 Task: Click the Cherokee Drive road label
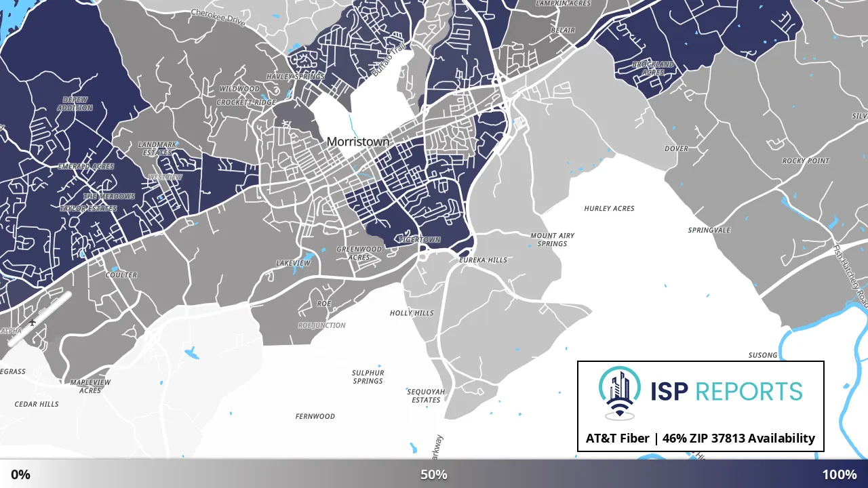click(218, 18)
